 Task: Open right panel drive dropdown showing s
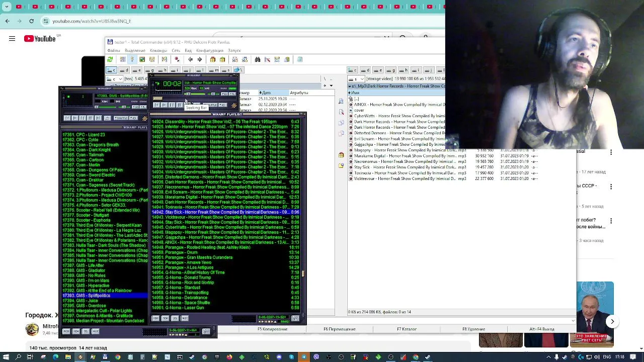tap(356, 79)
